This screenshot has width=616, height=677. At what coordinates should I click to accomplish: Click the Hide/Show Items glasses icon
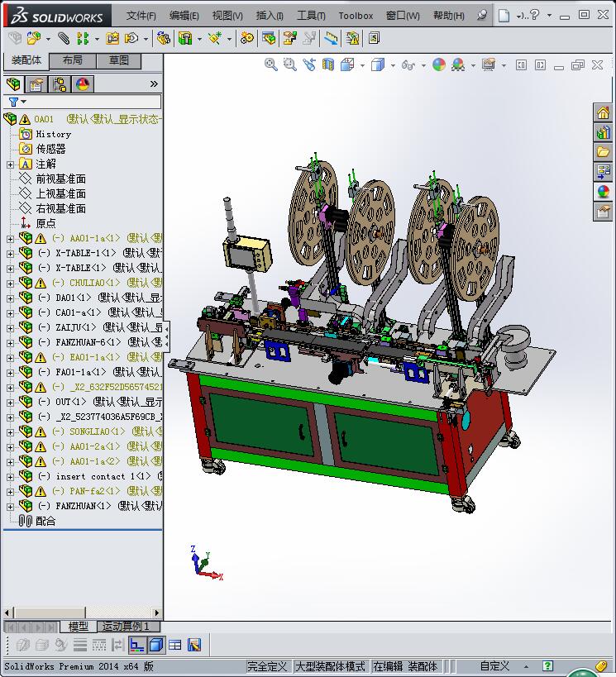(408, 64)
